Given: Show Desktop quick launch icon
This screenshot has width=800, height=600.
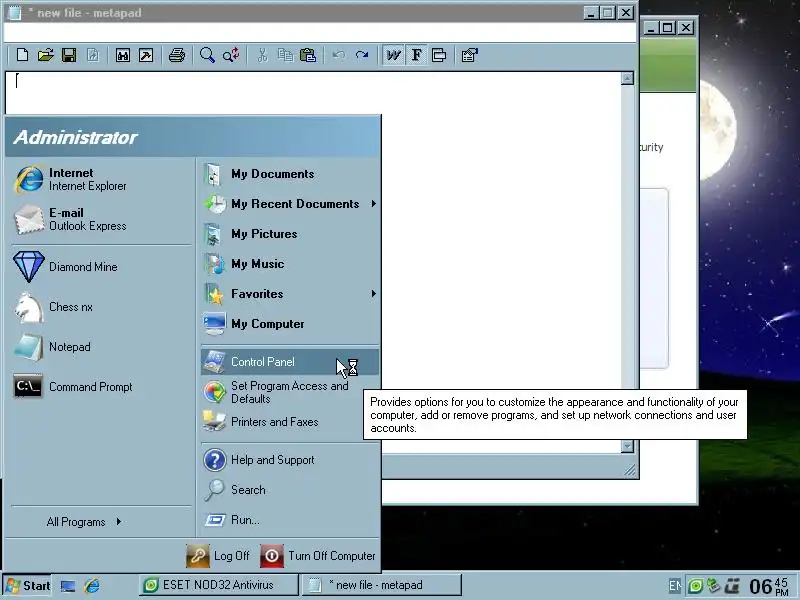Looking at the screenshot, I should pos(68,586).
